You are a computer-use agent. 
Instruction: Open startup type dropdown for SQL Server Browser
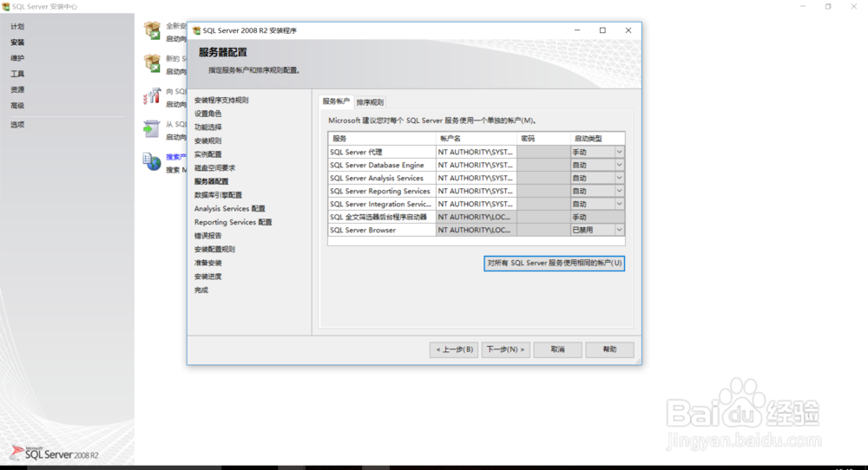[620, 230]
